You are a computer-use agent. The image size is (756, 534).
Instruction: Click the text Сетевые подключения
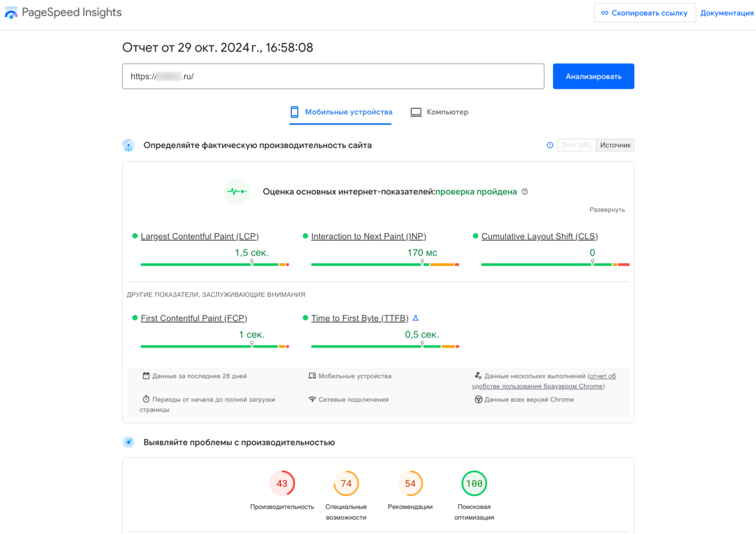353,399
